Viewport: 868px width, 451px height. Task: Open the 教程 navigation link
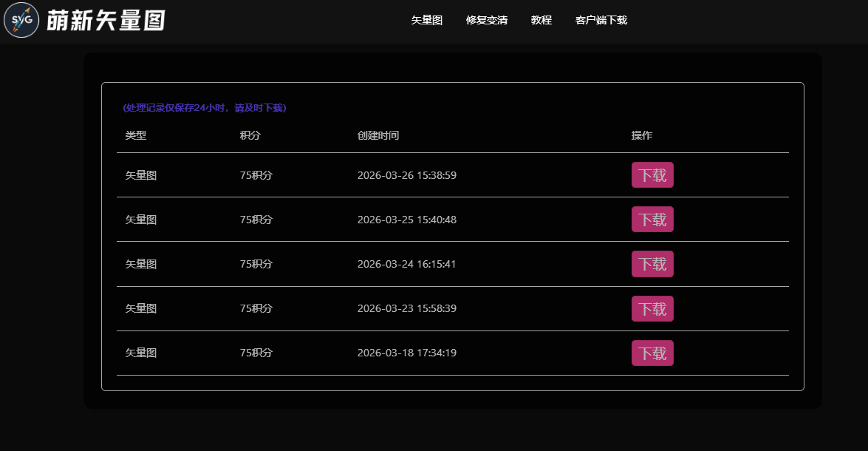coord(541,21)
